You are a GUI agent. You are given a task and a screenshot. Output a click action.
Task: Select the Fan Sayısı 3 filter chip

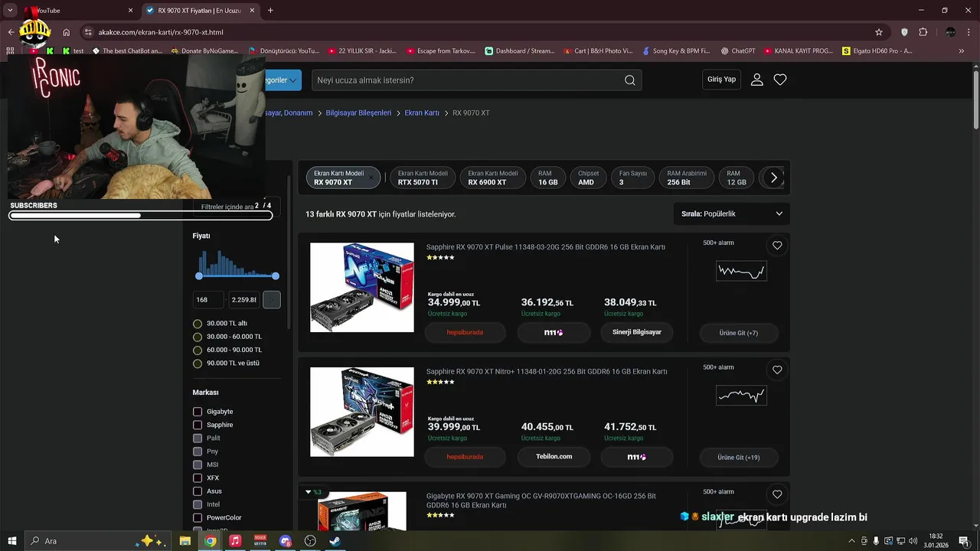pyautogui.click(x=633, y=178)
